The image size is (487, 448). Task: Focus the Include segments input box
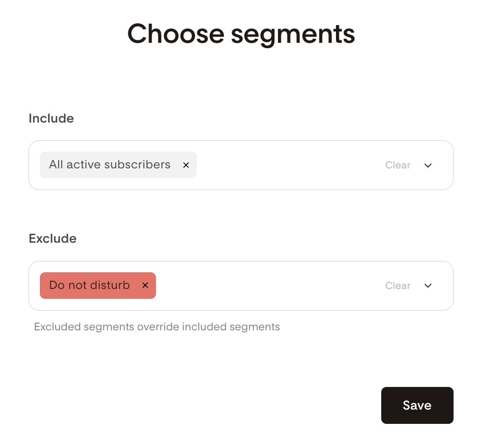[x=285, y=165]
